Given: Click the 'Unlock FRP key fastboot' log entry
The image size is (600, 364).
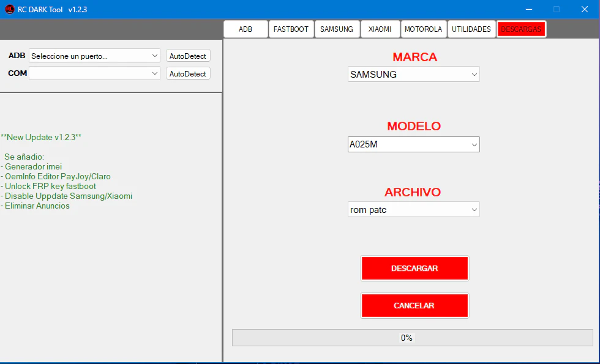Looking at the screenshot, I should 48,186.
